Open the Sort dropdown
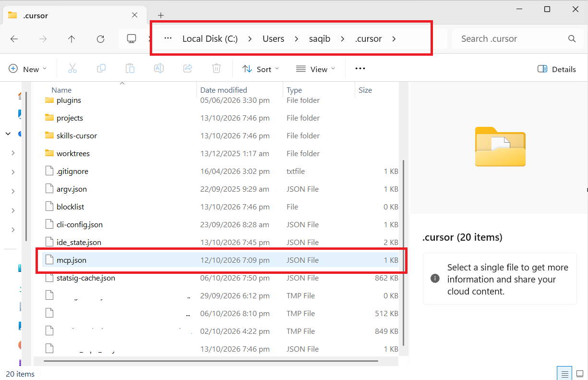The width and height of the screenshot is (588, 380). coord(260,69)
